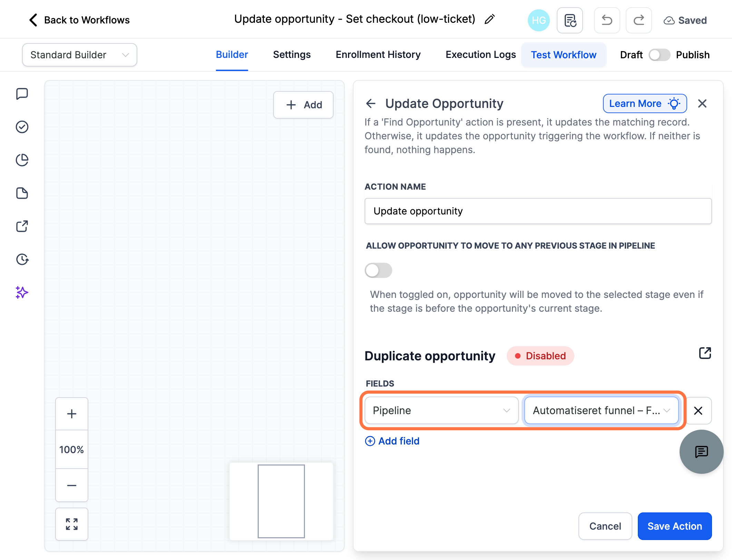
Task: Add a node with the Add button
Action: coord(303,105)
